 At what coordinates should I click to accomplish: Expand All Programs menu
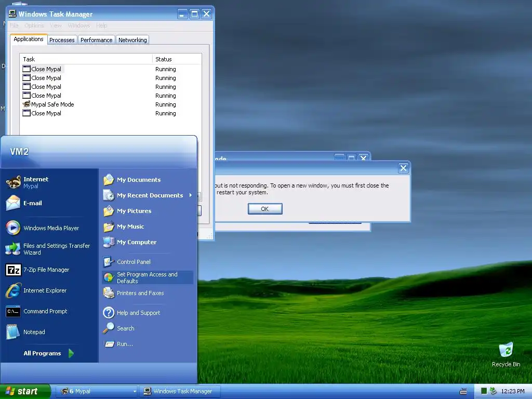pos(48,353)
